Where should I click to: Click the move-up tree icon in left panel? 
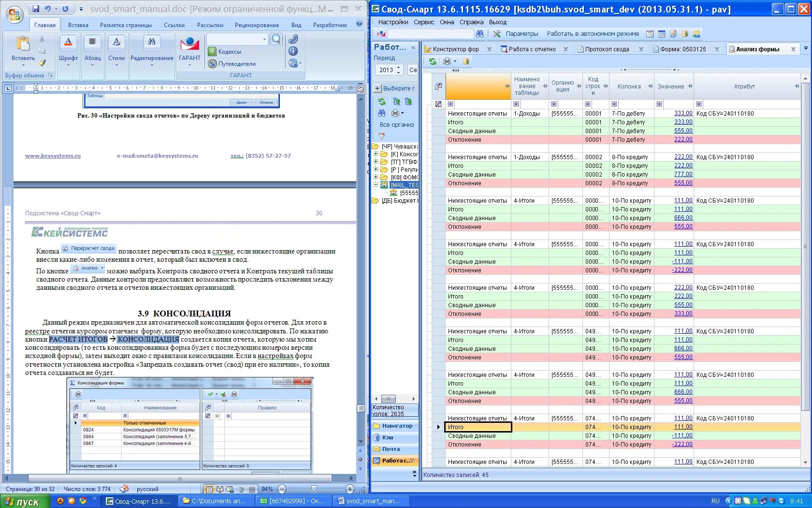396,102
